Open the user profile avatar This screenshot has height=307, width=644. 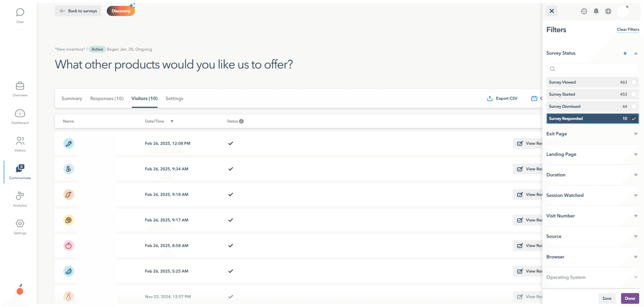click(623, 11)
